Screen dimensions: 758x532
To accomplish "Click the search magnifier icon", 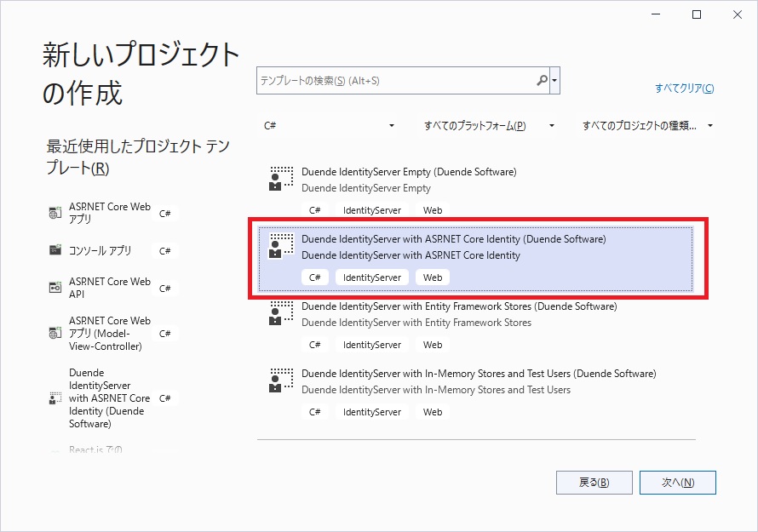I will [x=542, y=80].
